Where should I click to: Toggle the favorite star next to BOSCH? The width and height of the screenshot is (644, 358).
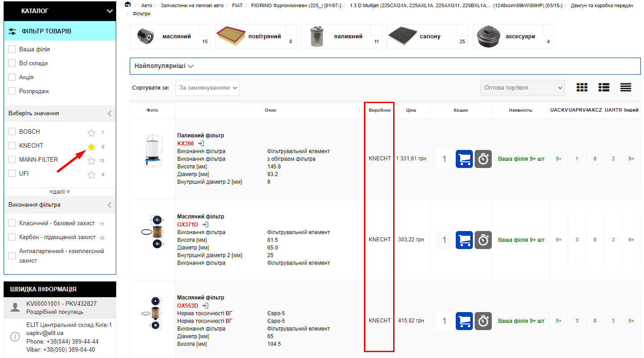91,133
